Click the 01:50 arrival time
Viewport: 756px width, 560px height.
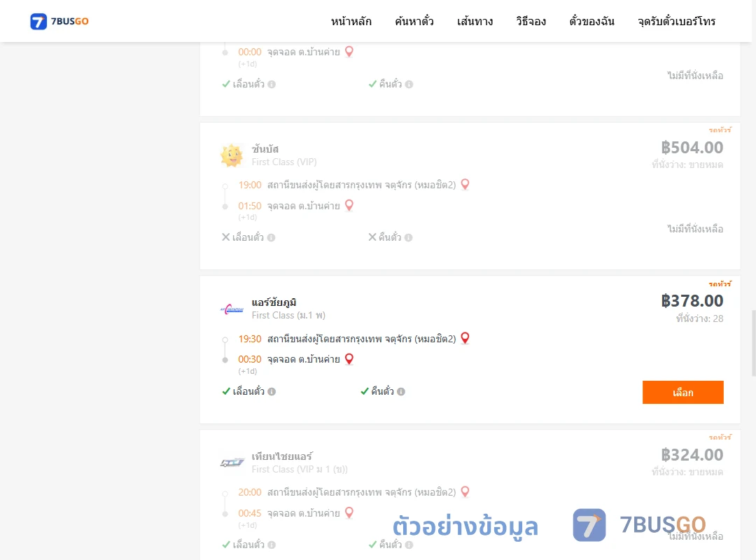click(250, 206)
